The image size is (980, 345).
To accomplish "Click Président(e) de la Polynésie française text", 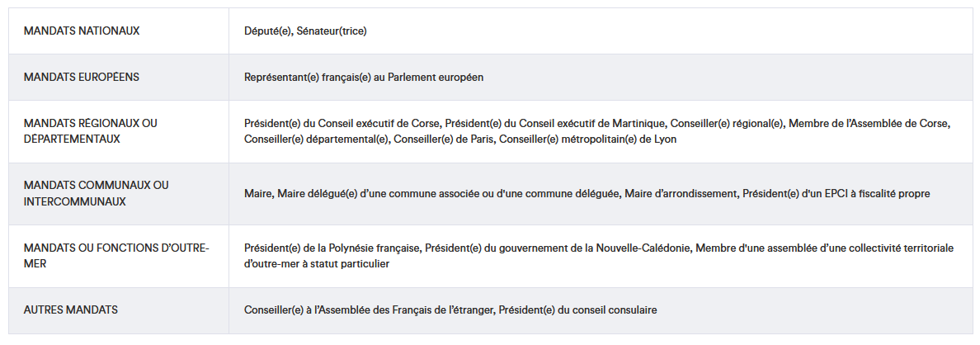I will pos(332,248).
